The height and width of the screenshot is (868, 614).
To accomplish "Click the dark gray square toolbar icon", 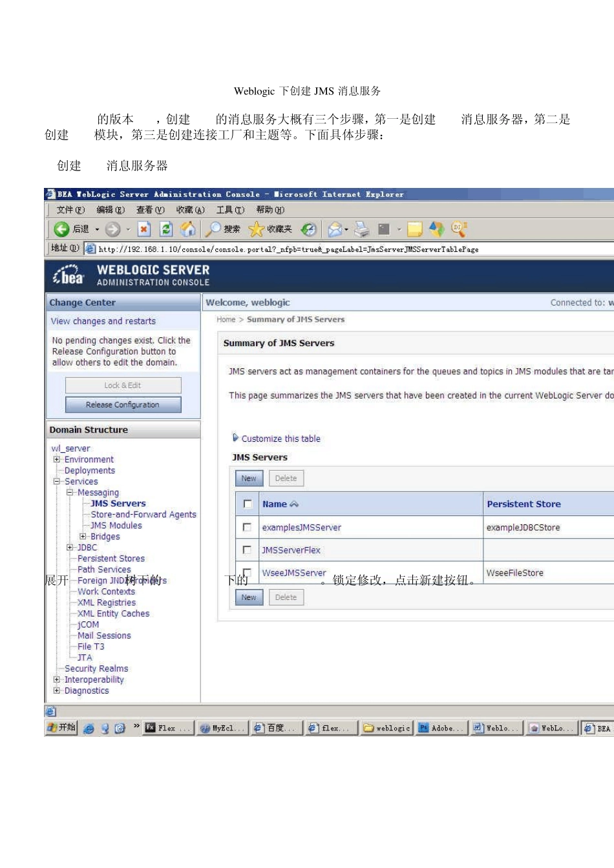I will point(384,229).
